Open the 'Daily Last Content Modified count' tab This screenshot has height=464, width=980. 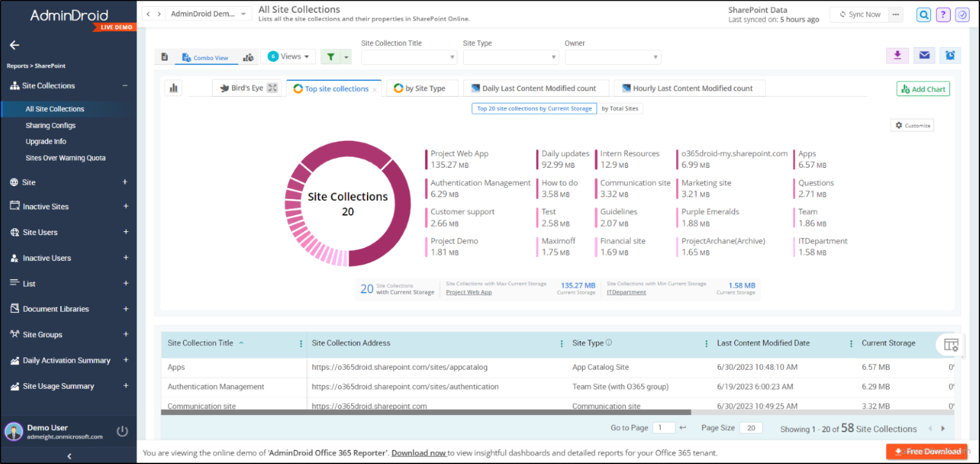[x=535, y=88]
